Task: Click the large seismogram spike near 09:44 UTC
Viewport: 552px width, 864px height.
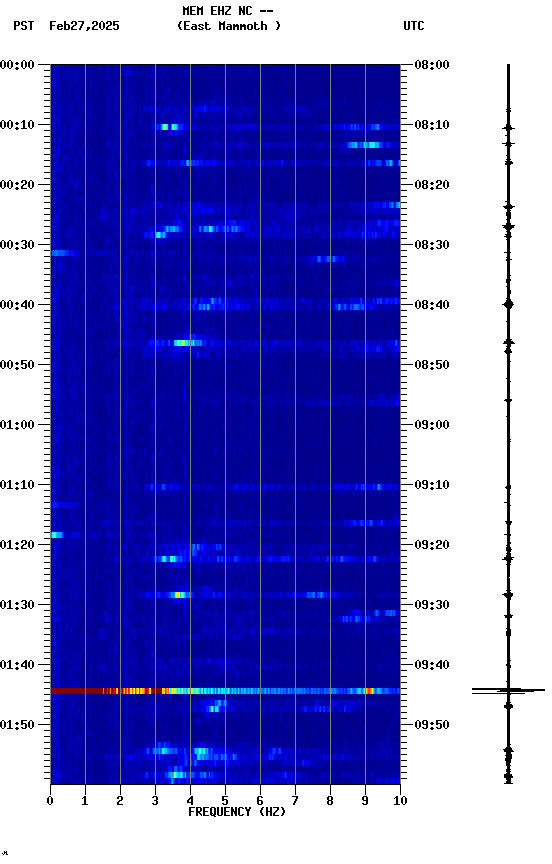Action: (x=508, y=690)
